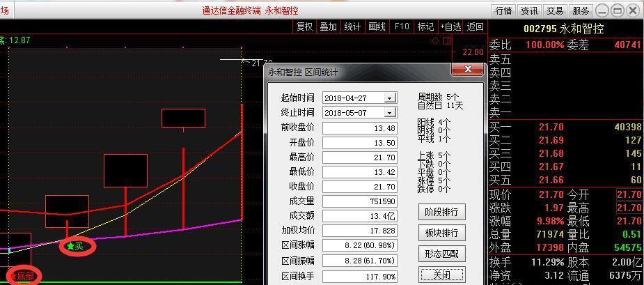This screenshot has width=644, height=285.
Task: Click 区间振幅 value 8.28(61.70%)
Action: 360,261
